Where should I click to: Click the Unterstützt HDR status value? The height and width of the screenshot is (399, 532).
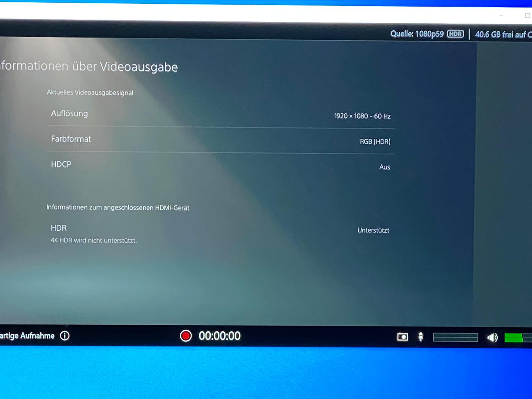373,230
